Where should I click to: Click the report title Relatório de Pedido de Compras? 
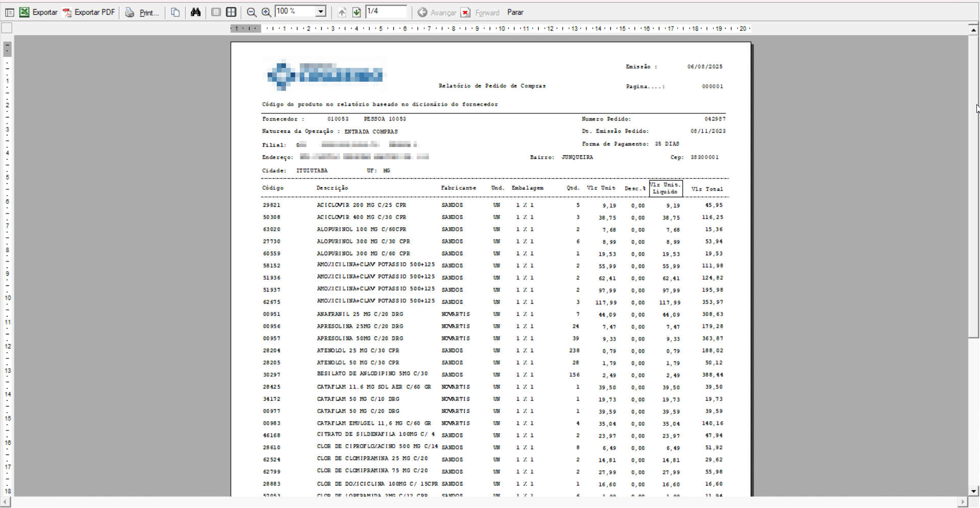492,86
